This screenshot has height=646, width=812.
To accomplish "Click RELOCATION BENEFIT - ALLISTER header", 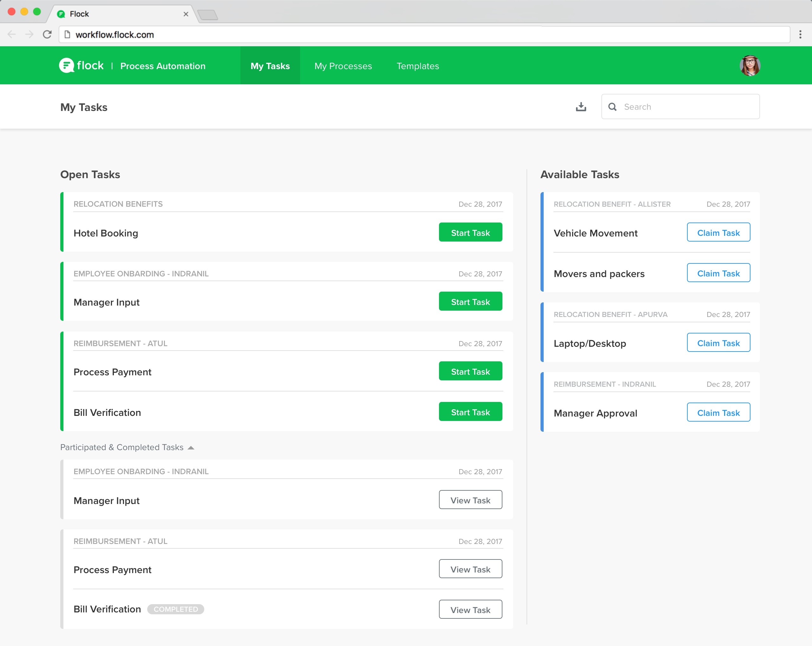I will pyautogui.click(x=612, y=204).
